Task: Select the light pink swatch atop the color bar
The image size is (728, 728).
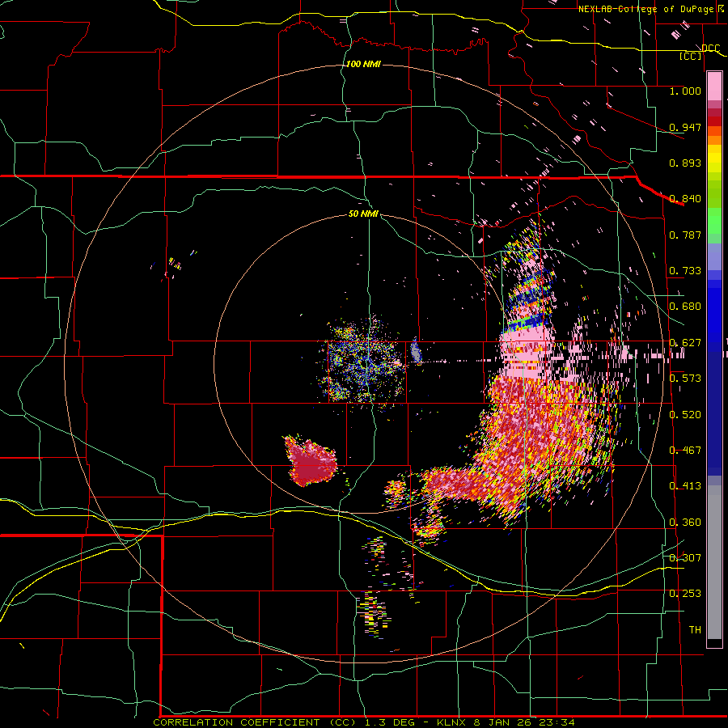Action: 714,86
